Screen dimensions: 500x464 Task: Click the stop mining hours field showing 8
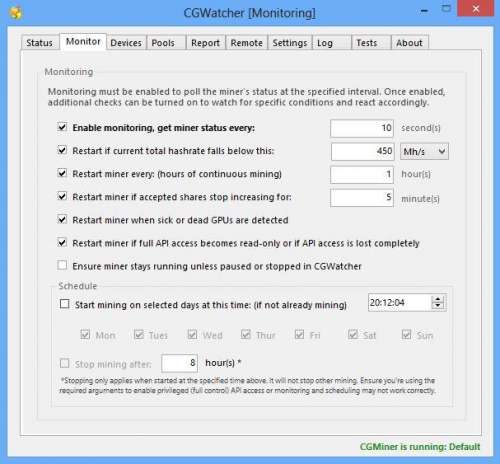180,363
